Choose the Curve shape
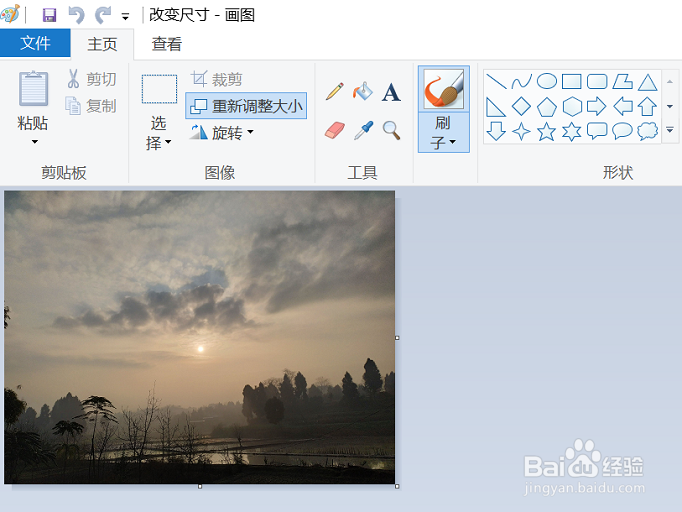 [521, 81]
